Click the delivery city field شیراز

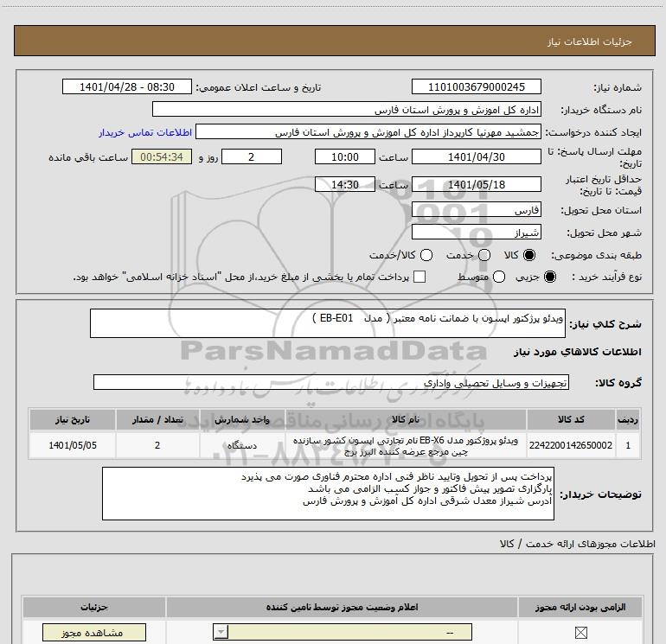pos(476,233)
